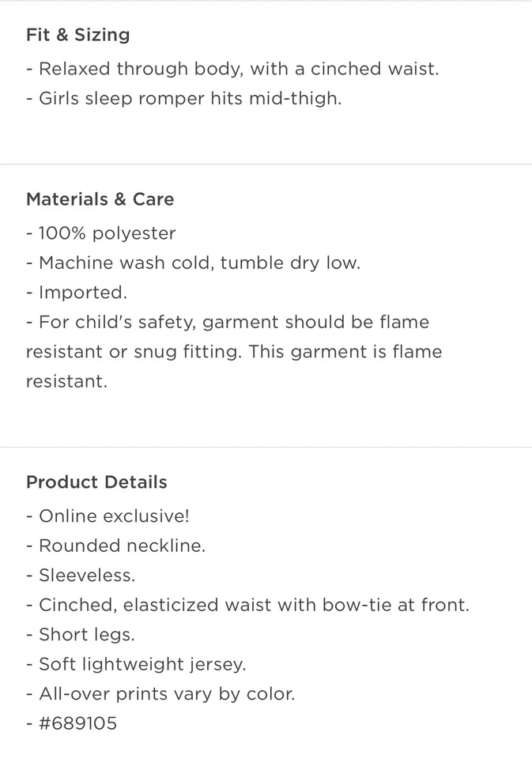
Task: Click the Materials & Care heading
Action: [x=100, y=199]
